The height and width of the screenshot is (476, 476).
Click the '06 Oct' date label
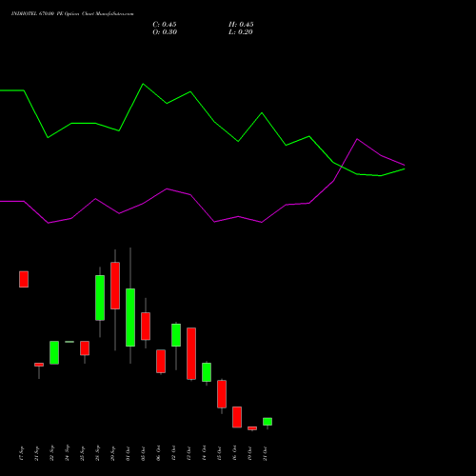tap(158, 453)
